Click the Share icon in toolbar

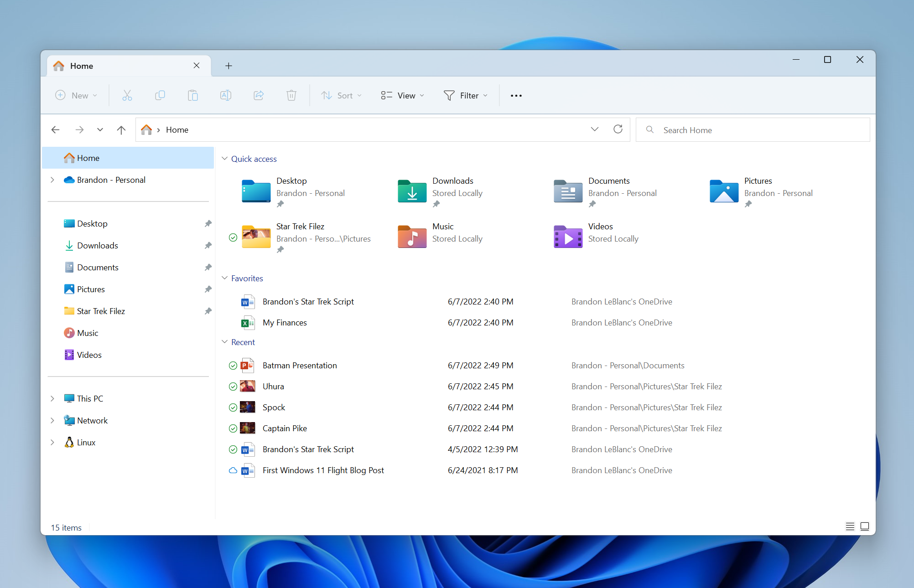(x=259, y=95)
